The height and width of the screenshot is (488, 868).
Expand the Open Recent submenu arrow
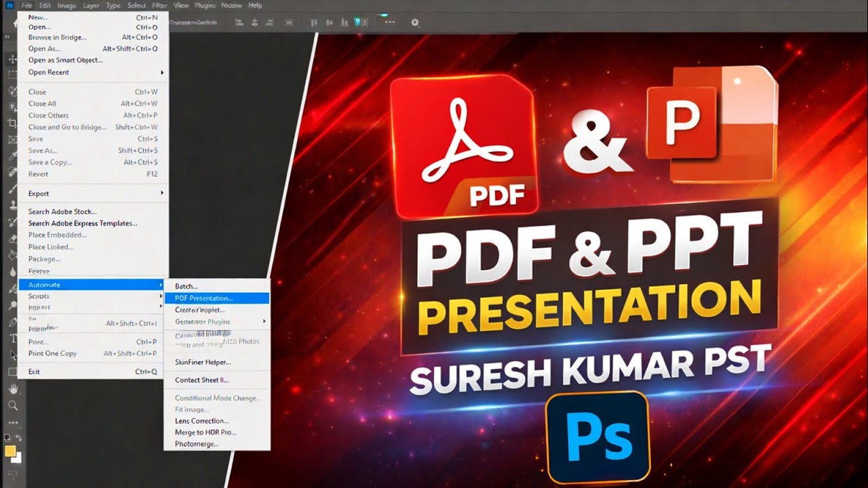coord(162,73)
